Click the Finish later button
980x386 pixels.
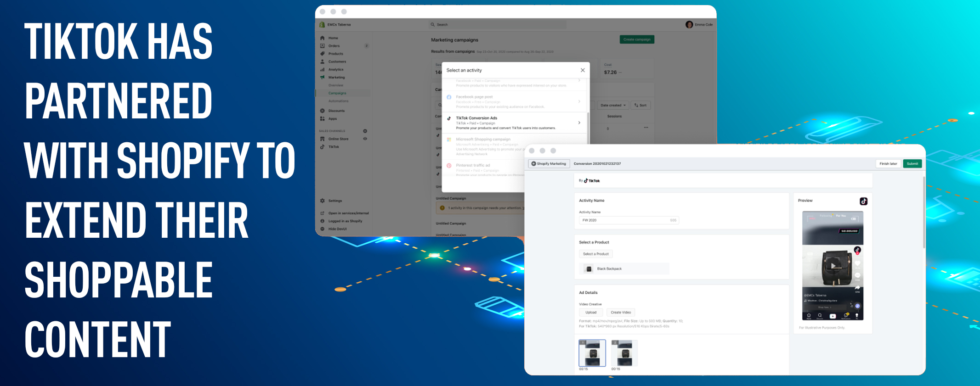pyautogui.click(x=888, y=163)
